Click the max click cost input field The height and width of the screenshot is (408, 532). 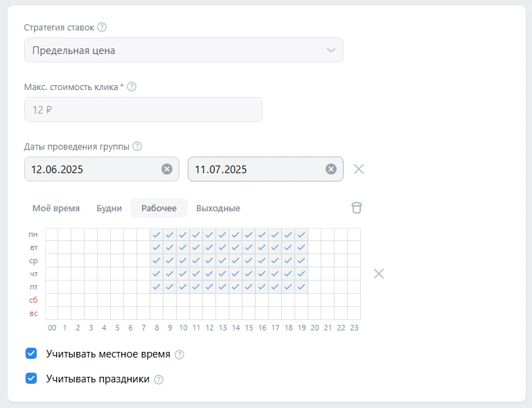(x=143, y=109)
